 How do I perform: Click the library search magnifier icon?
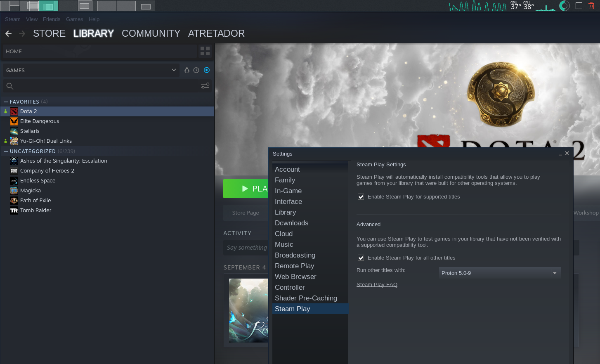(x=10, y=86)
